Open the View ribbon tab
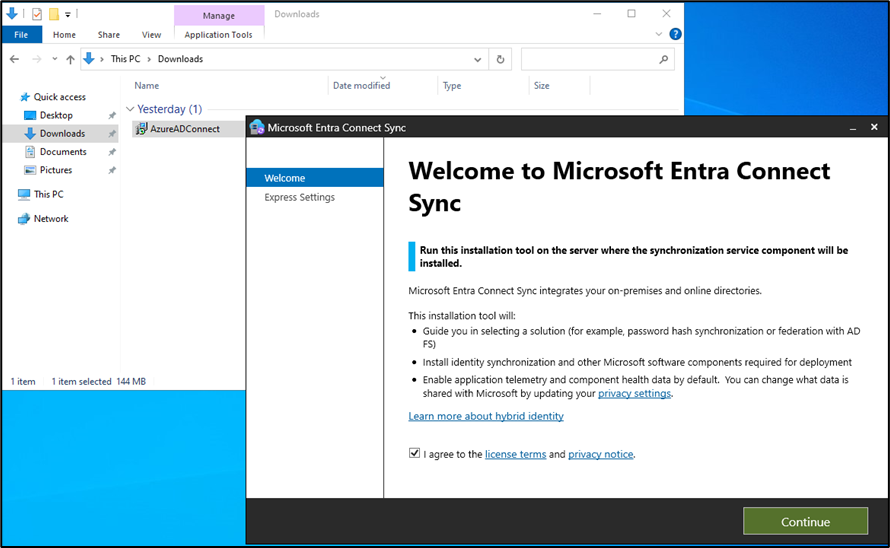This screenshot has width=890, height=548. click(151, 34)
